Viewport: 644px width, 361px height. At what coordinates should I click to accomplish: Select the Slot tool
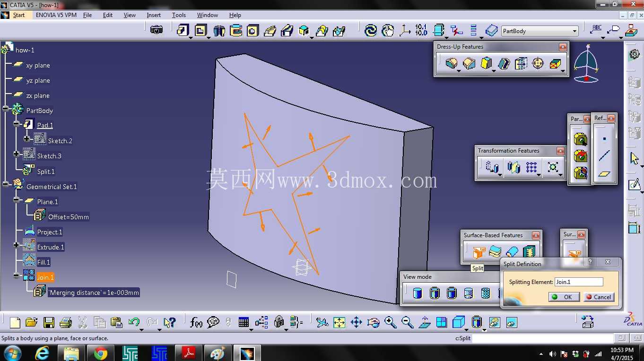(x=287, y=31)
